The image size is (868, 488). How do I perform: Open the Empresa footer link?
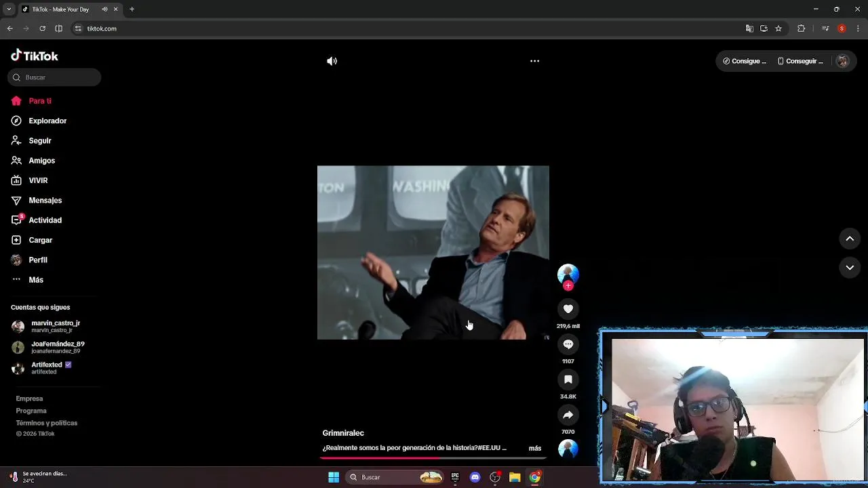click(x=29, y=399)
